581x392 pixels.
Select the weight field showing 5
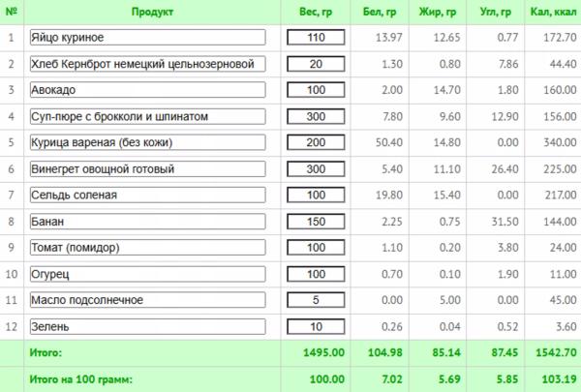(316, 300)
